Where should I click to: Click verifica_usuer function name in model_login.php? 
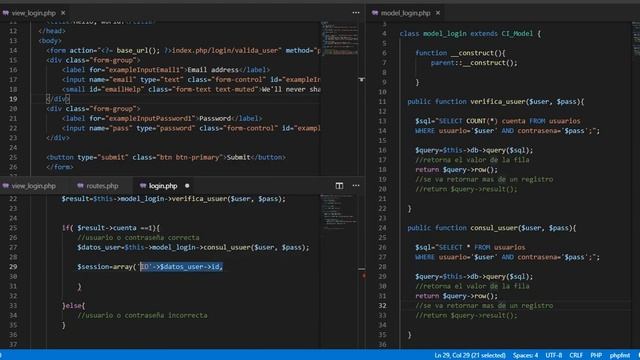click(498, 102)
